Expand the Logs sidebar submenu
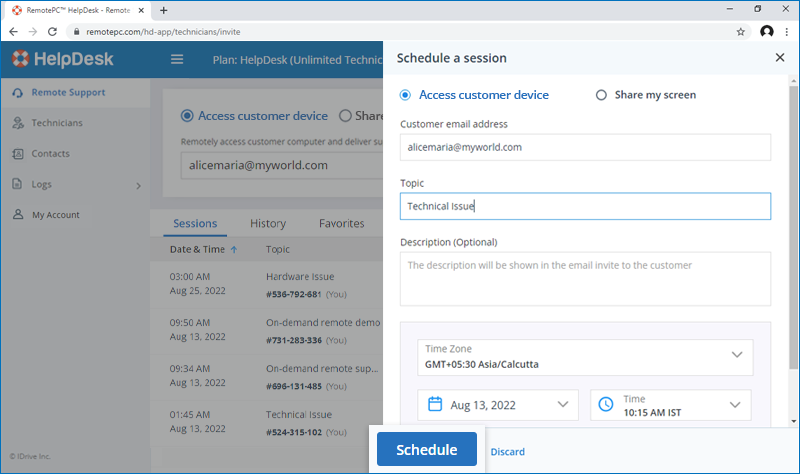Image resolution: width=800 pixels, height=474 pixels. pyautogui.click(x=138, y=185)
